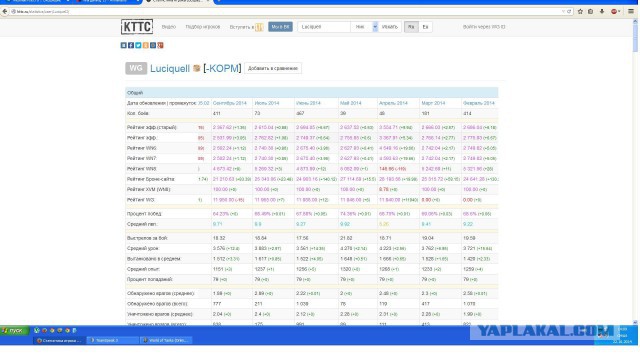Click the blue 'Мои в ББ' button
Viewport: 640px width, 360px height.
point(280,27)
